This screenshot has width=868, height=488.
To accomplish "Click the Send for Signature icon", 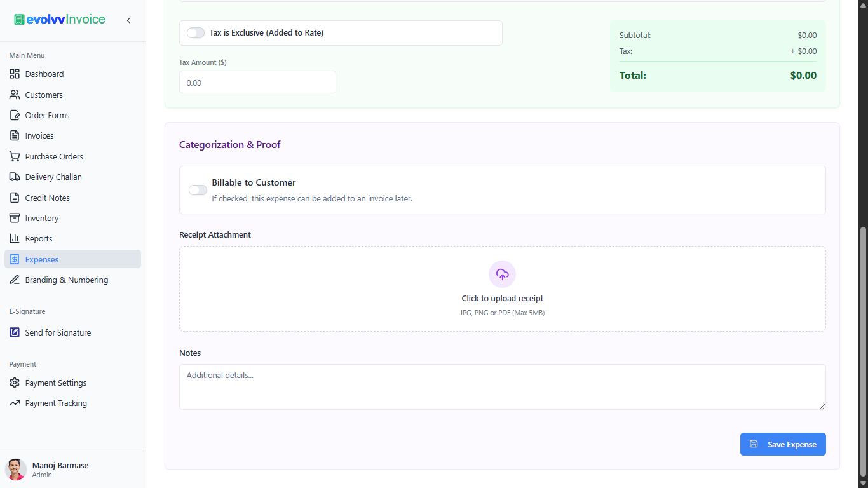I will [15, 332].
